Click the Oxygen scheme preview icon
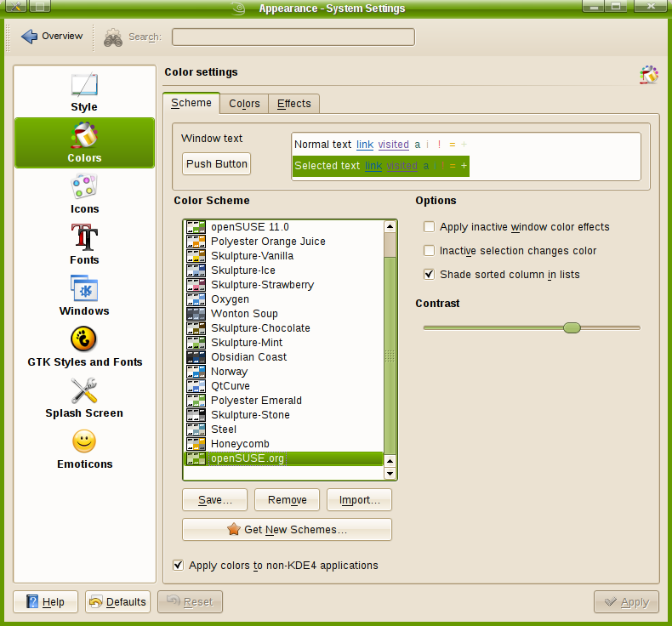Screen dimensions: 672x626 point(196,299)
